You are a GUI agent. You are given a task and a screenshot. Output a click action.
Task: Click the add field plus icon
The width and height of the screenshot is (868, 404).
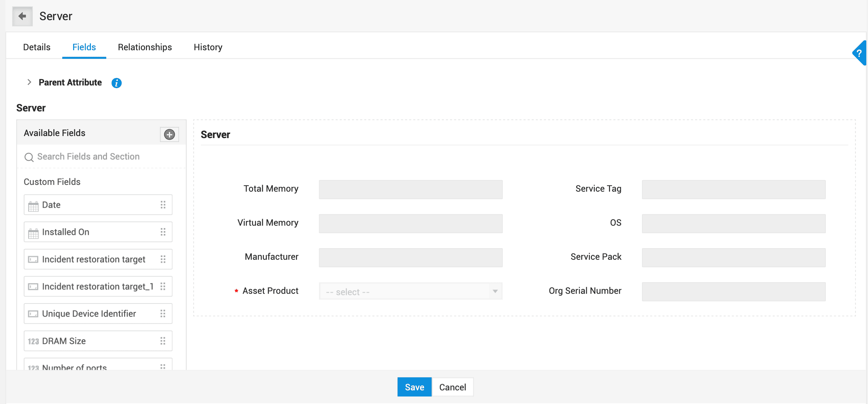tap(169, 134)
